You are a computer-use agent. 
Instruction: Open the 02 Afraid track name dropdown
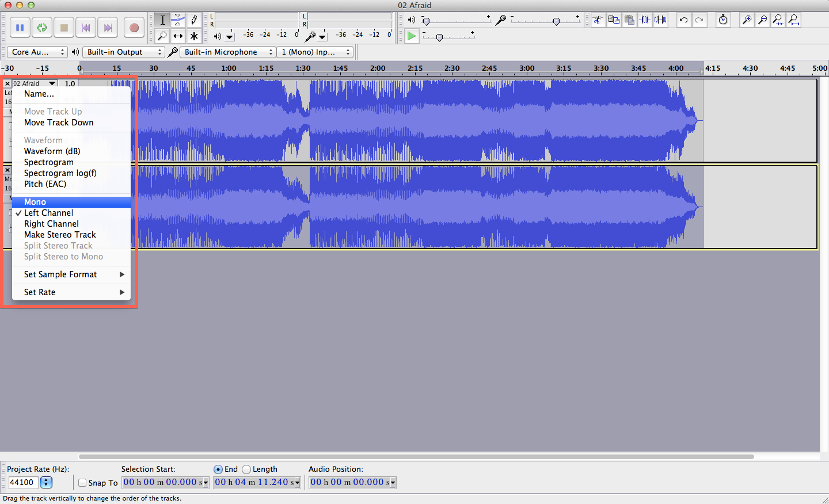point(52,83)
